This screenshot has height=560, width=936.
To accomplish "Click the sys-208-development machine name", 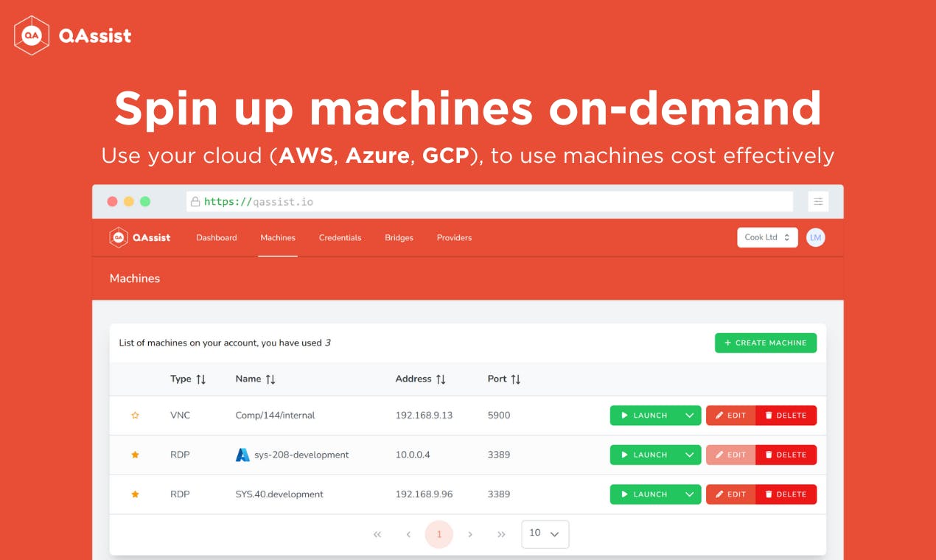I will click(301, 455).
